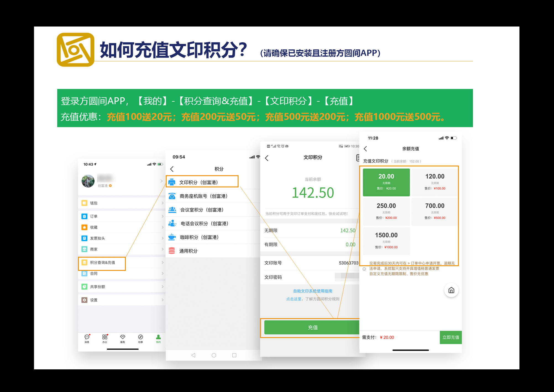Click the 立即充值 button
554x392 pixels.
pyautogui.click(x=450, y=337)
